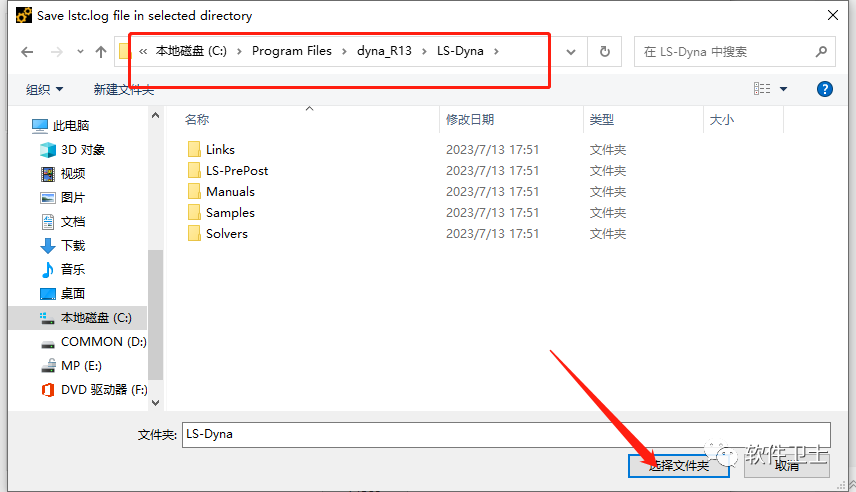This screenshot has height=492, width=856.
Task: Click the Solvers folder icon
Action: [x=194, y=234]
